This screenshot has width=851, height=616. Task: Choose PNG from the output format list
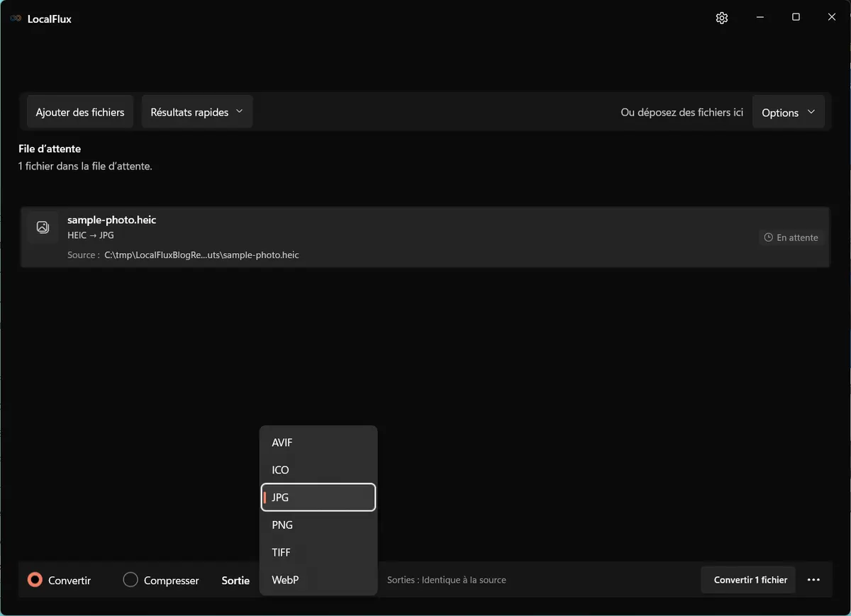[318, 525]
